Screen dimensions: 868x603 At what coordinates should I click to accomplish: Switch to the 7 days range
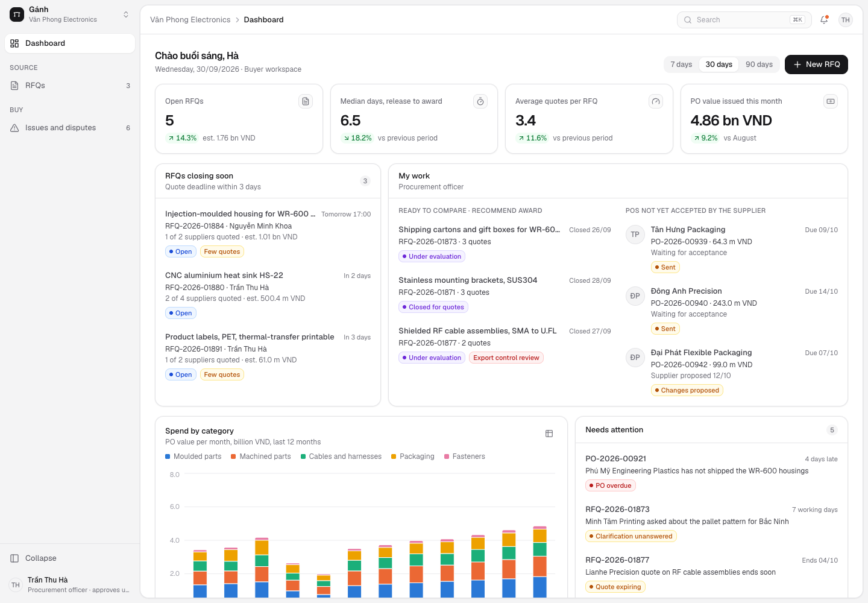tap(681, 65)
